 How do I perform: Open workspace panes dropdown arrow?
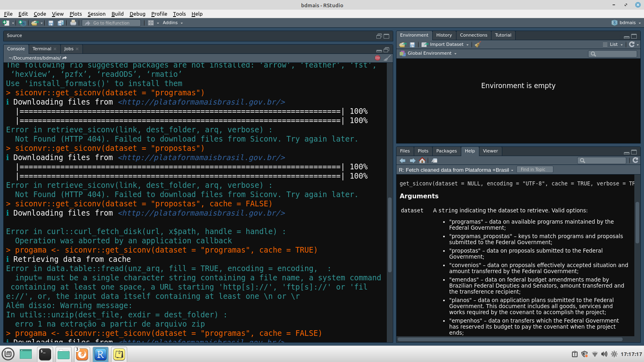[x=158, y=23]
